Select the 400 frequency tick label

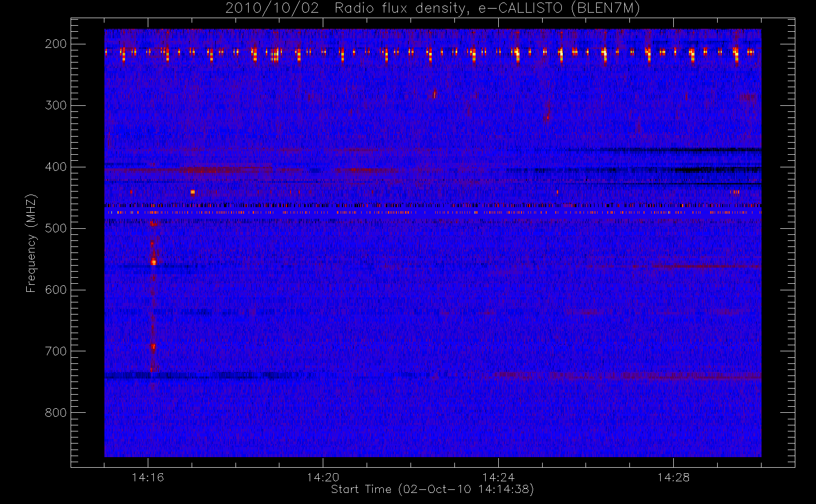coord(56,167)
